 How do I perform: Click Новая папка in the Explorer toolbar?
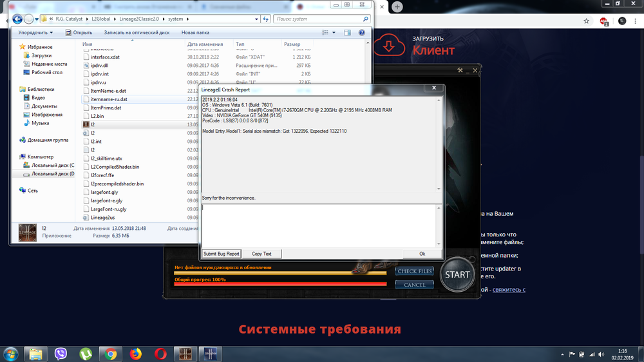point(195,32)
